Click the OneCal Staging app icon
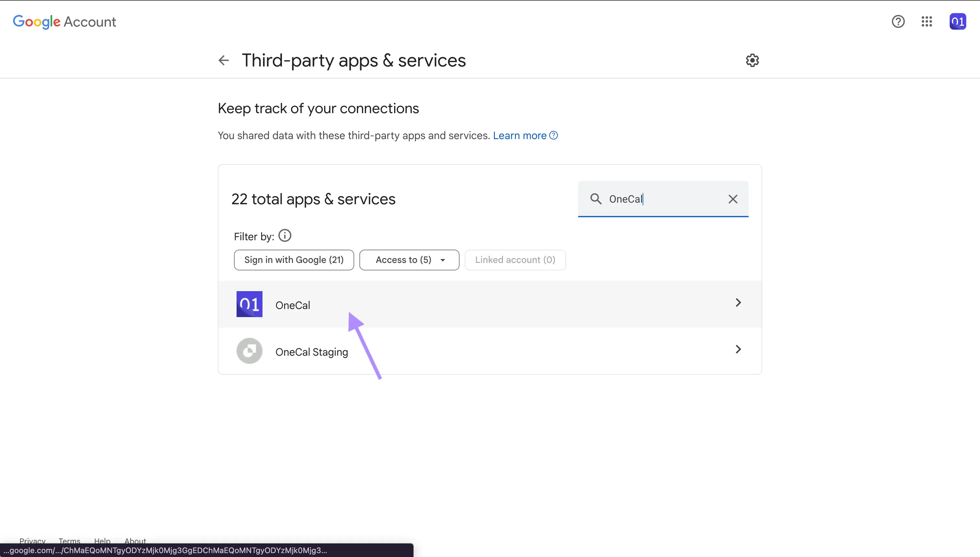This screenshot has height=557, width=980. 249,350
